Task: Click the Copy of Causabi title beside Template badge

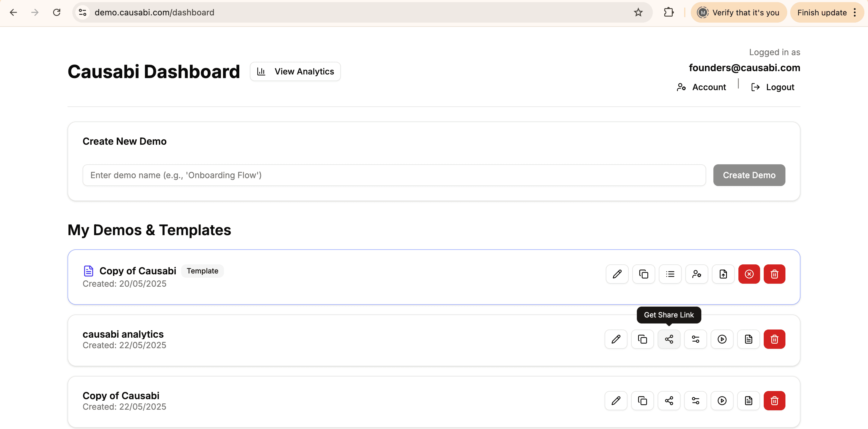Action: click(138, 271)
